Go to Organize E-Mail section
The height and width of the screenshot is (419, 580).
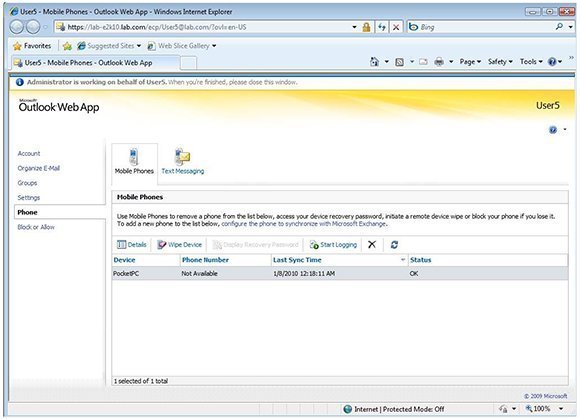38,168
